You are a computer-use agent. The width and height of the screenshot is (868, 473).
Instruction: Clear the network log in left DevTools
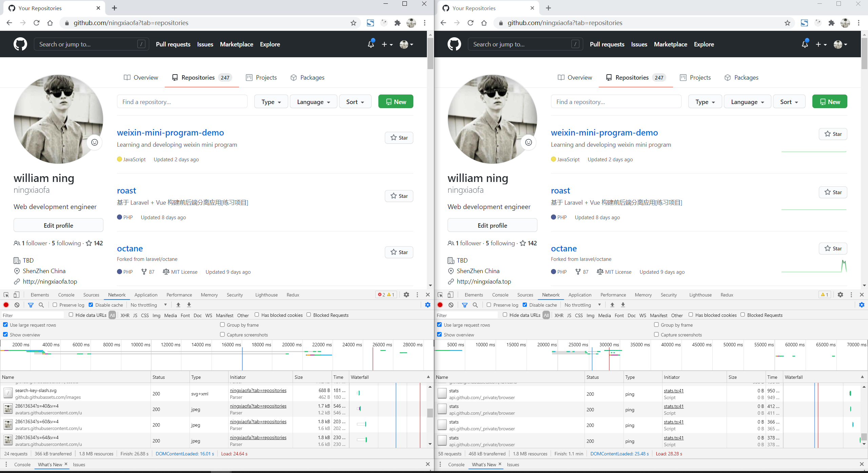pyautogui.click(x=17, y=305)
